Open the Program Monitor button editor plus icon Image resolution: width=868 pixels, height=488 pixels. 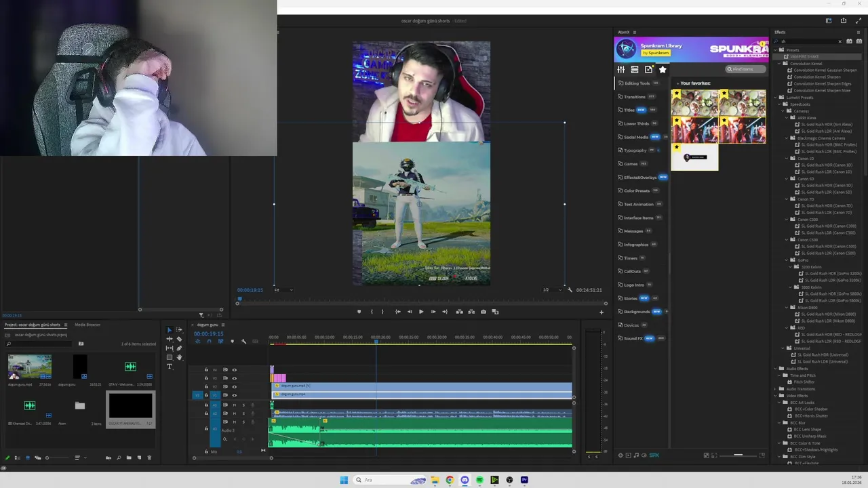pos(601,312)
